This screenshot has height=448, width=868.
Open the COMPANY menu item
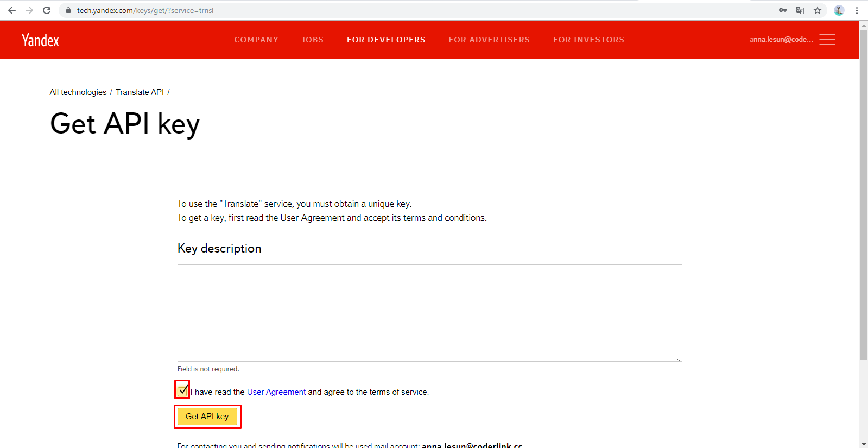[x=256, y=40]
